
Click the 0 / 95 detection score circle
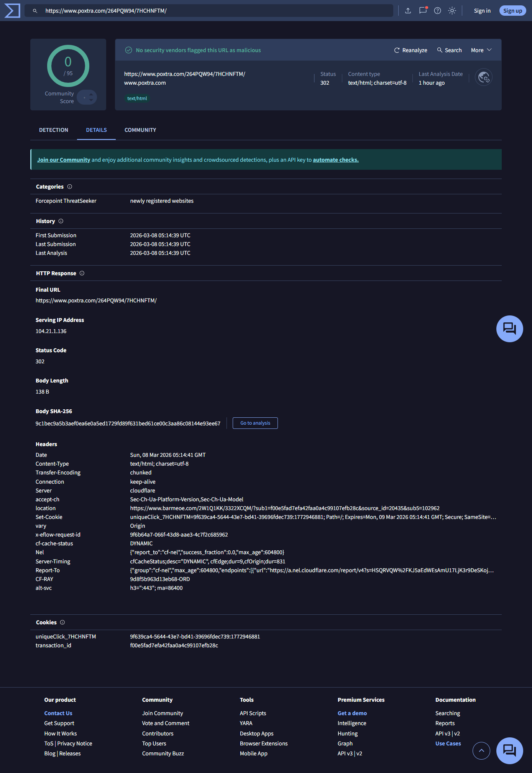[x=68, y=66]
